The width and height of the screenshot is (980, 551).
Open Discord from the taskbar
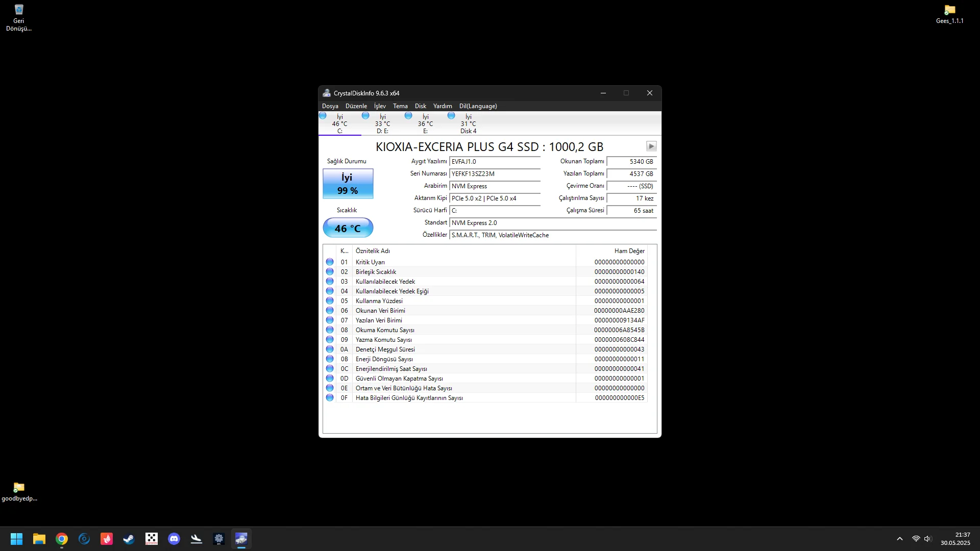pyautogui.click(x=174, y=539)
